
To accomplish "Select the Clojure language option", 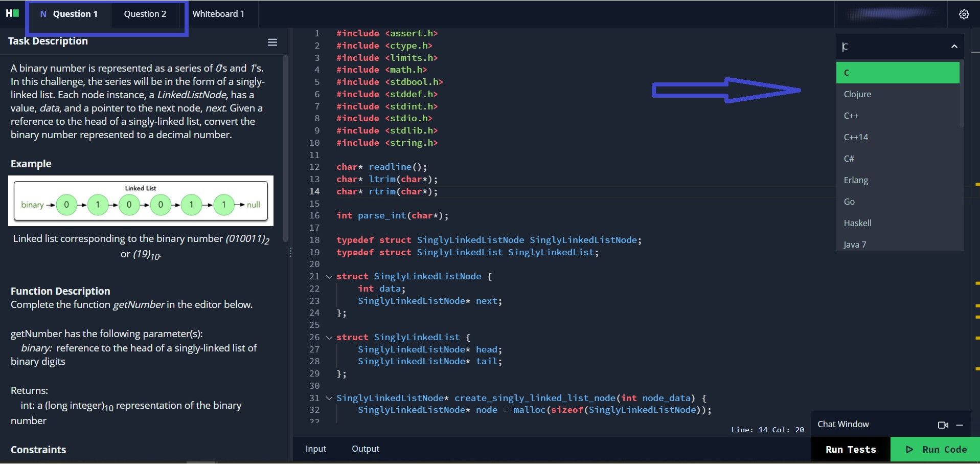I will click(x=857, y=94).
